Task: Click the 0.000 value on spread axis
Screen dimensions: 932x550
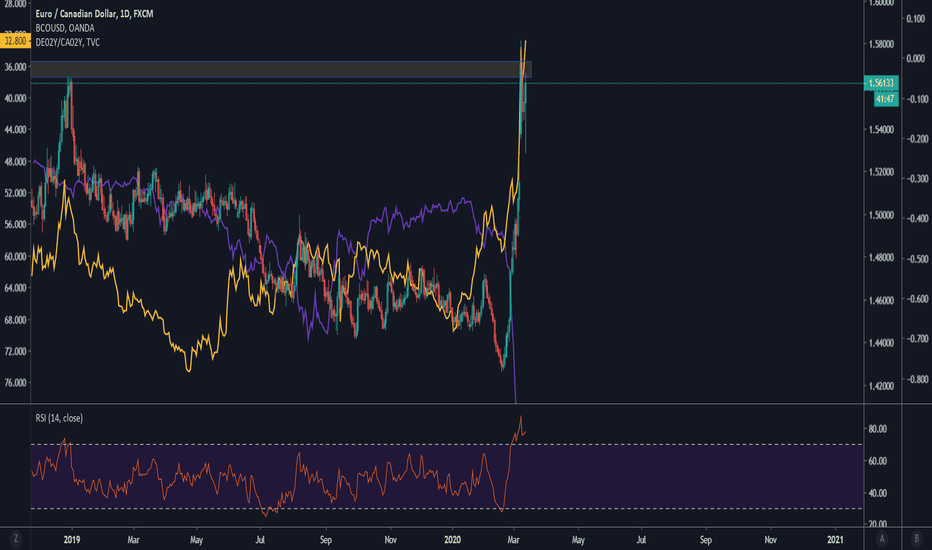Action: pos(915,58)
